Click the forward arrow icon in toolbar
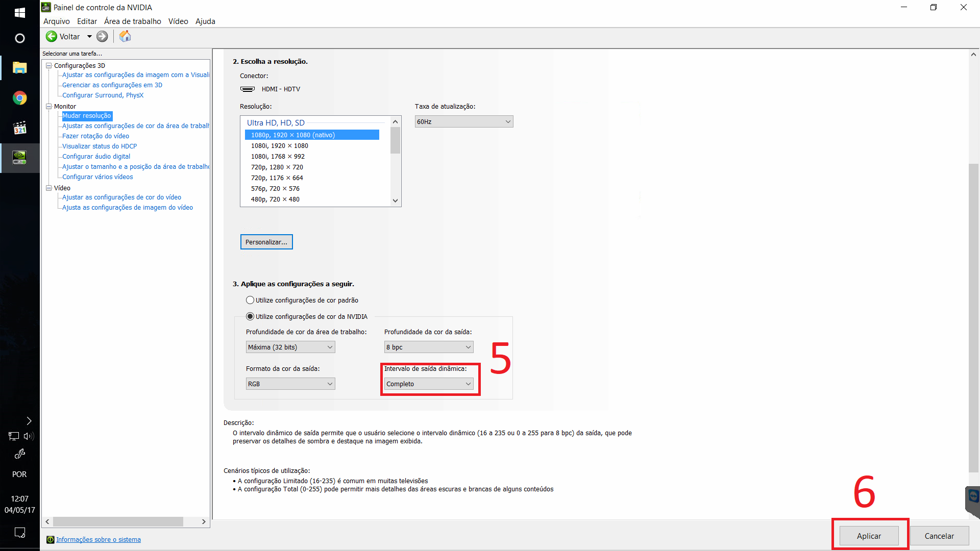980x551 pixels. tap(102, 36)
